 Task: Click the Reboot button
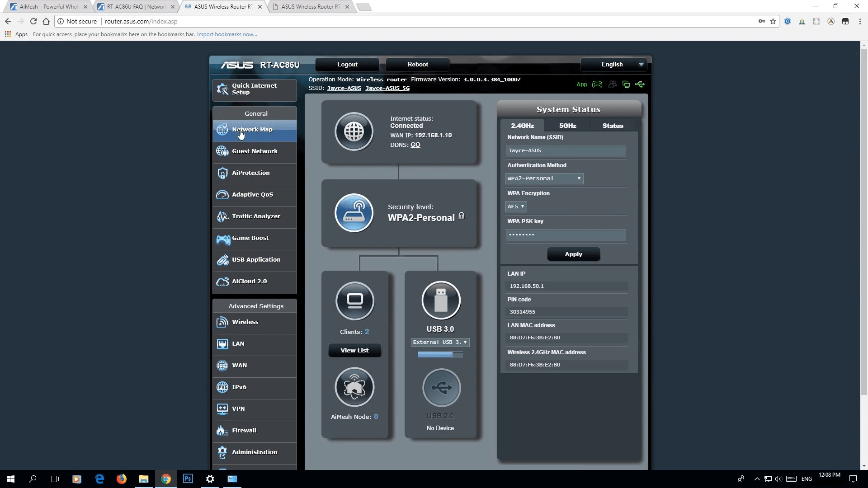pos(418,65)
